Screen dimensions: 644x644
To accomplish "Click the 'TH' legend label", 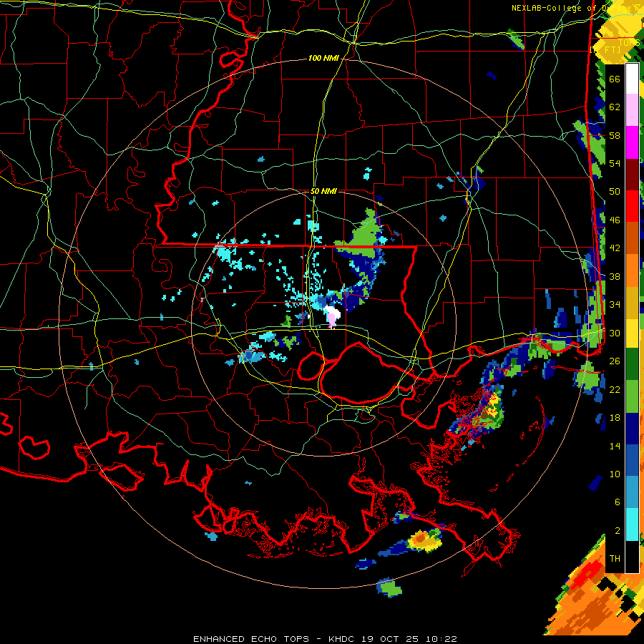I will click(615, 559).
